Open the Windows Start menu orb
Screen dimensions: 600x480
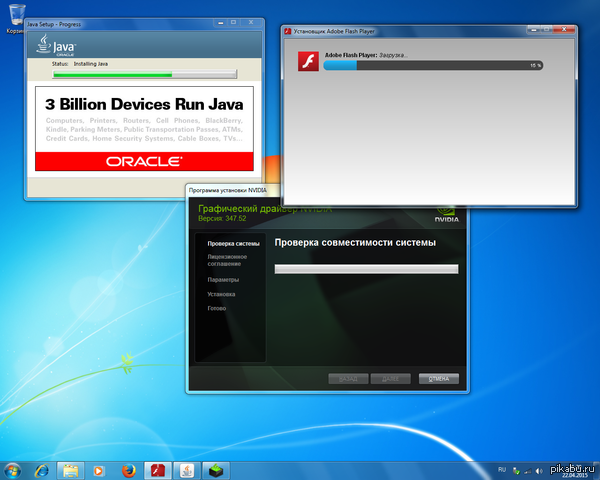click(12, 470)
